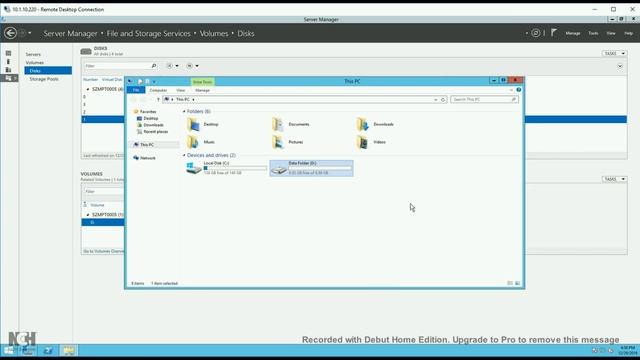Open the notifications flag in Server Manager

pos(554,33)
